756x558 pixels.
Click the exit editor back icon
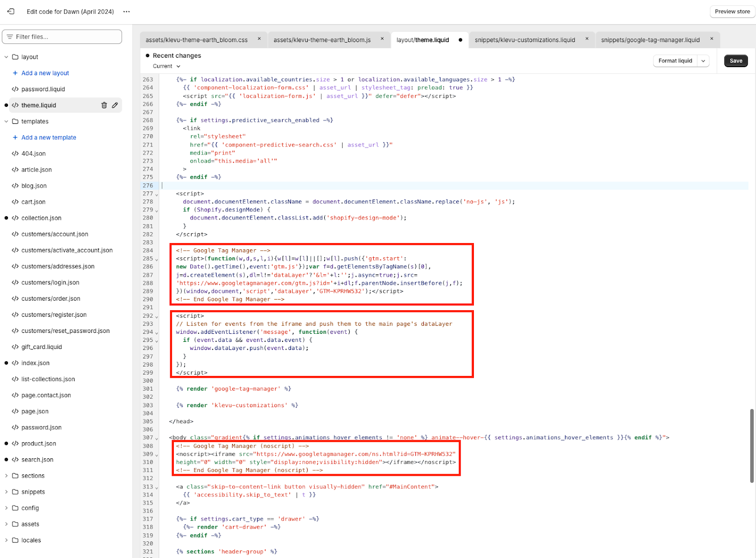[x=11, y=11]
